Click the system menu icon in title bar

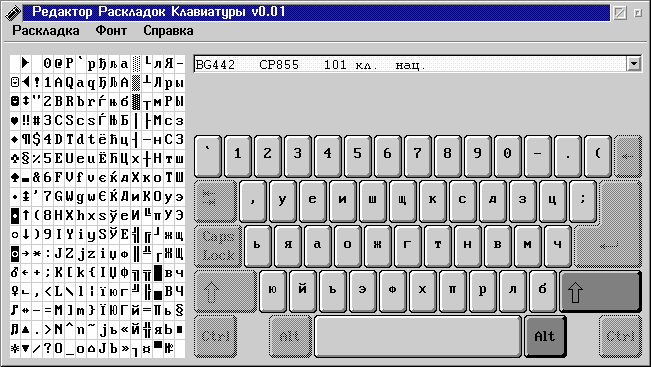12,12
